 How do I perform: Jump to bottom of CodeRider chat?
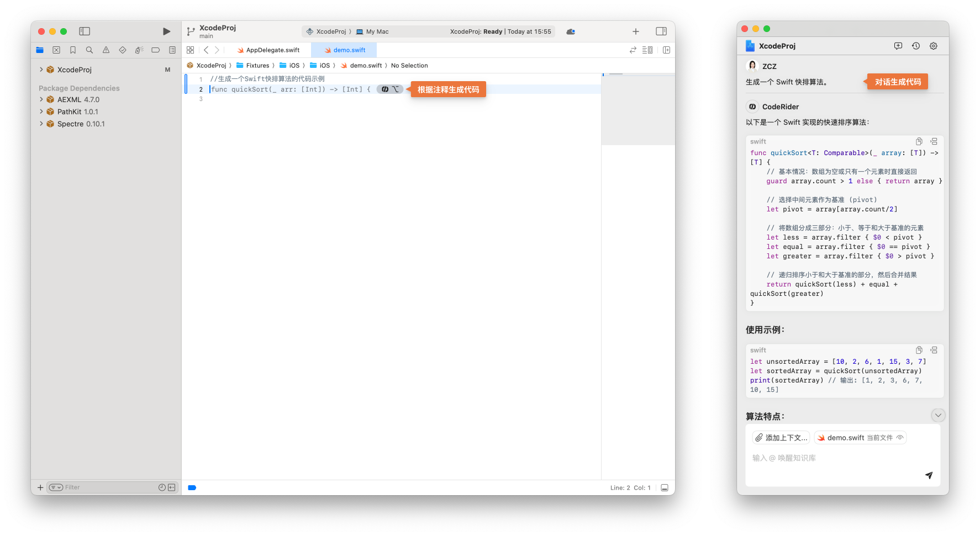click(938, 415)
